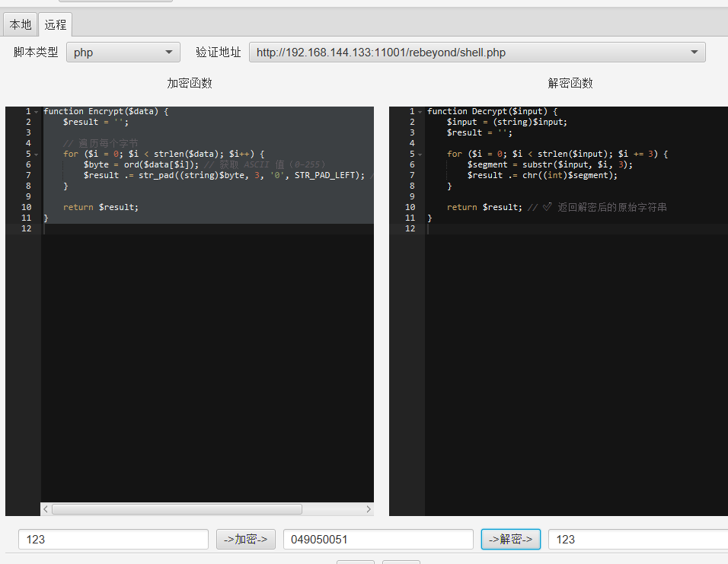The height and width of the screenshot is (564, 728).
Task: Expand the 验证地址 URL dropdown list
Action: [x=693, y=53]
